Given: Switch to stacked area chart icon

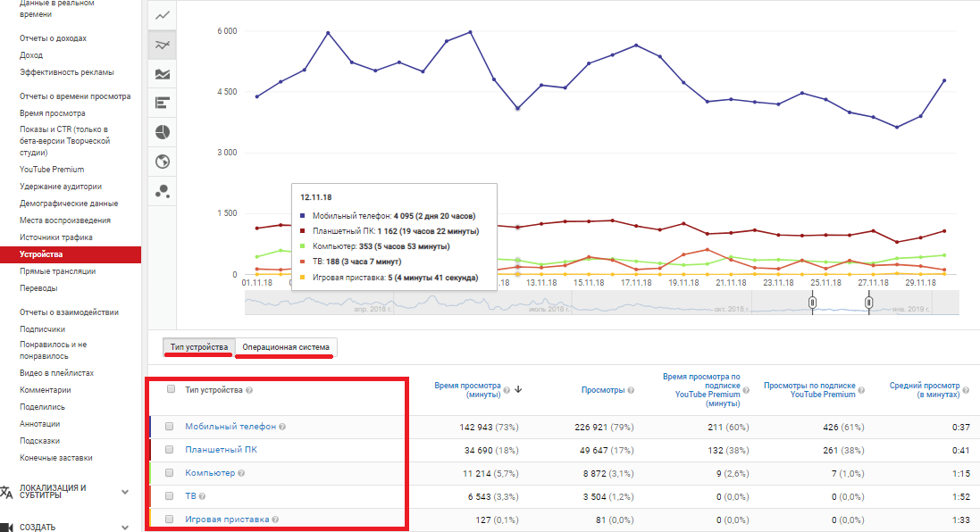Looking at the screenshot, I should click(x=163, y=74).
